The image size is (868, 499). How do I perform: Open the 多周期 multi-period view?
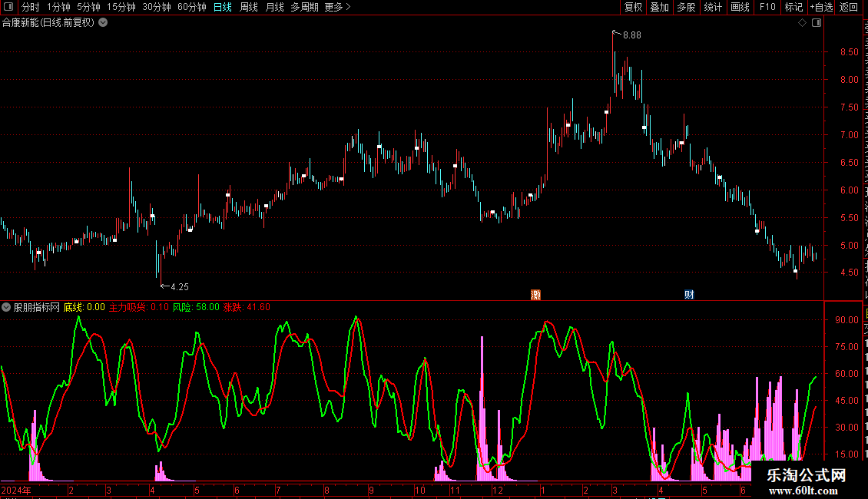[x=304, y=7]
